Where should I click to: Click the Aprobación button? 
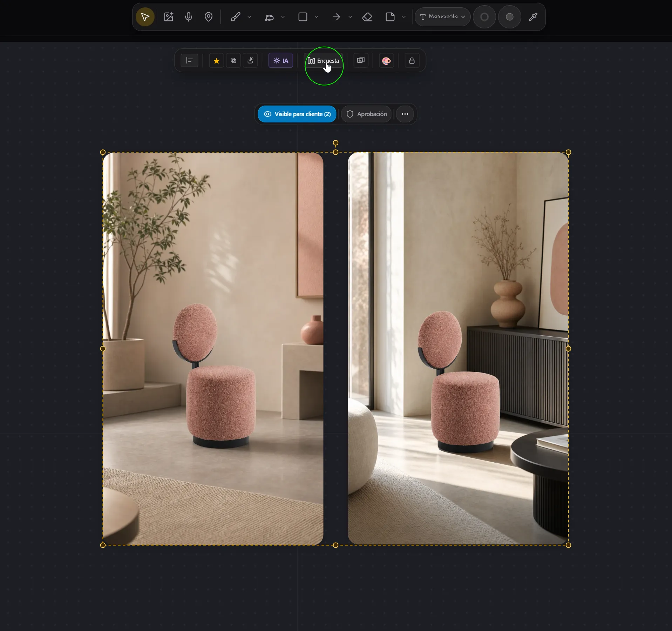coord(367,114)
